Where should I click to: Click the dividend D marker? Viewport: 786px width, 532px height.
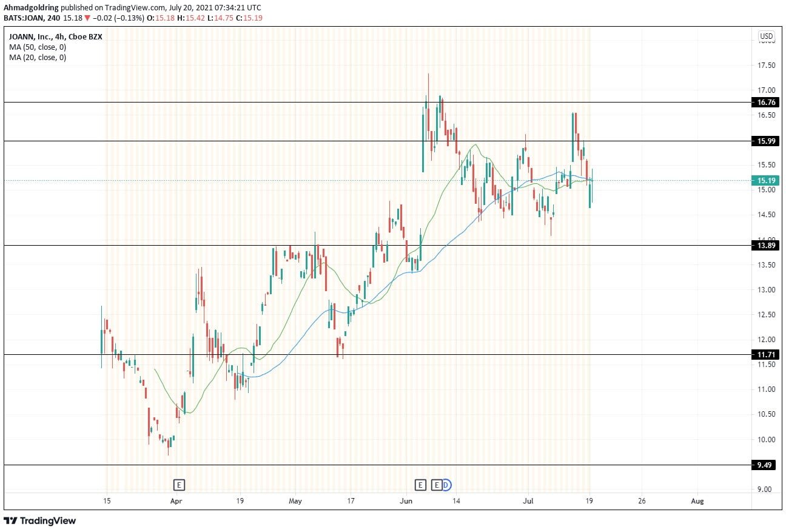tap(446, 485)
